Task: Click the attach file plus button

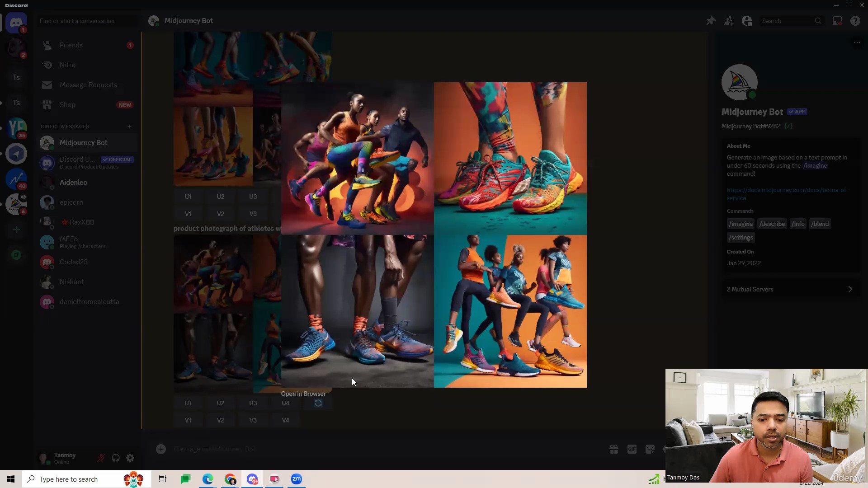Action: 161,449
